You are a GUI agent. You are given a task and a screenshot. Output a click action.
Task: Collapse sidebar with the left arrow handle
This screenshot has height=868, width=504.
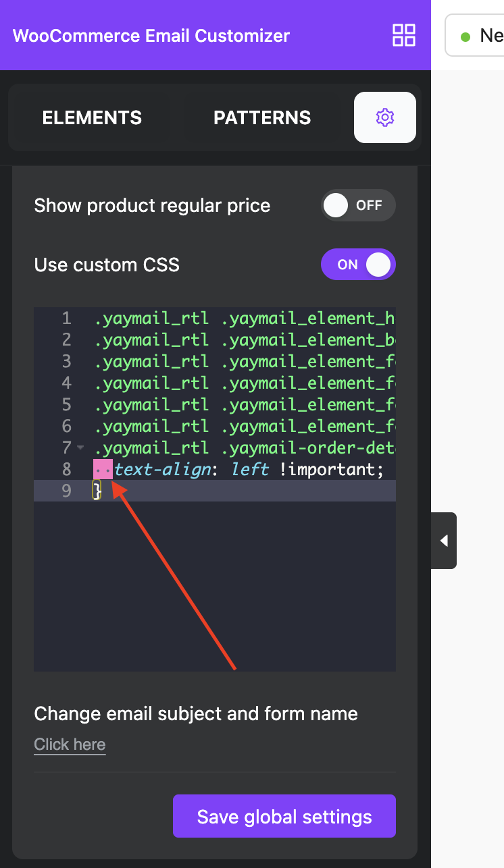[444, 541]
